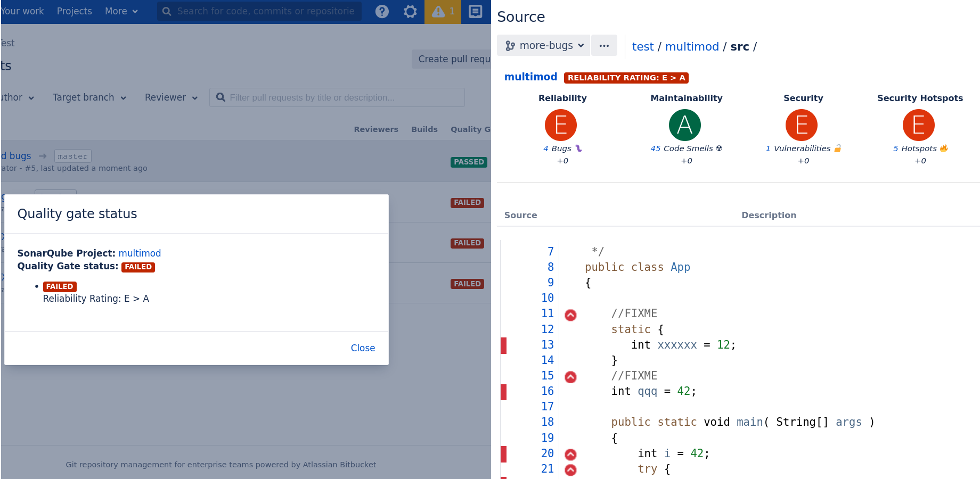Click the Reliability Rating E > A badge
The image size is (980, 479).
click(x=626, y=78)
